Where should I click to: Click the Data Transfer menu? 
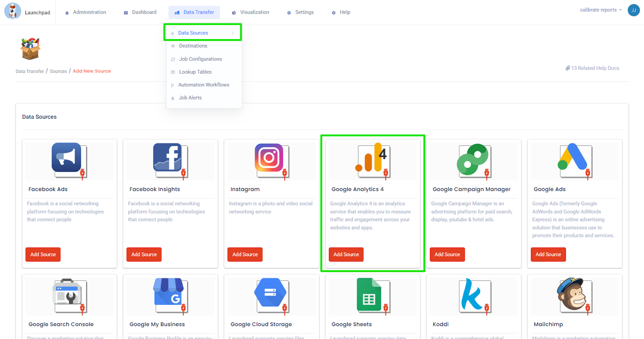(x=194, y=12)
